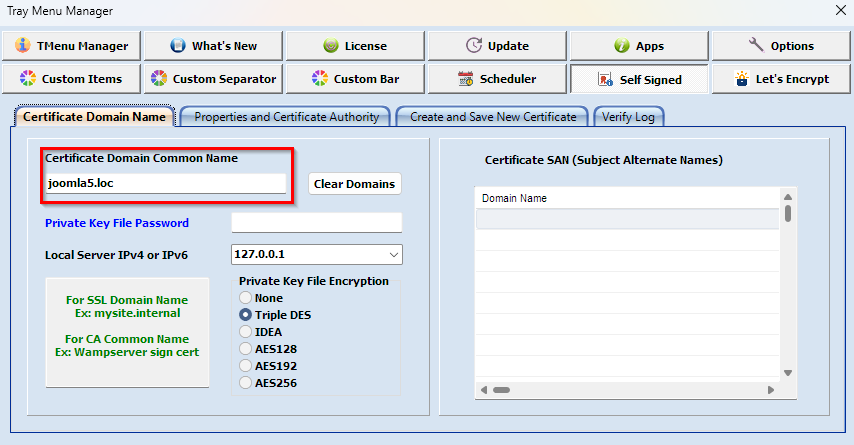The width and height of the screenshot is (854, 445).
Task: Click the horizontal scrollbar thumb in SAN list
Action: click(x=501, y=390)
